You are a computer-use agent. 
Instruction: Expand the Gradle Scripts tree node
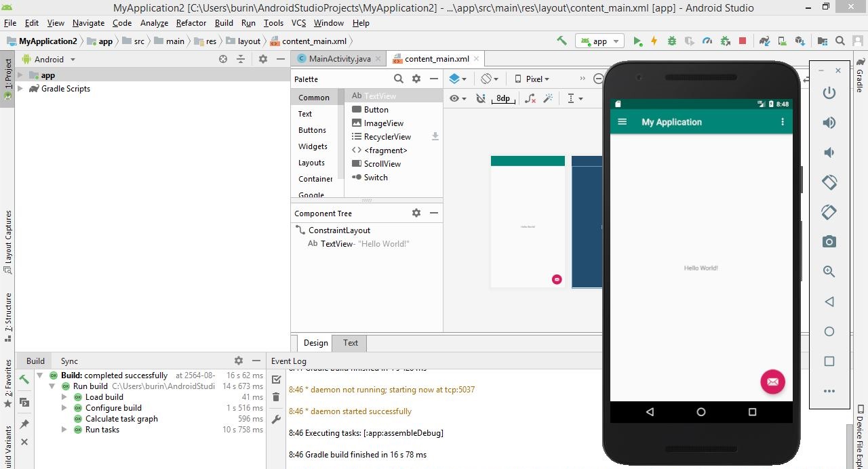pos(20,89)
